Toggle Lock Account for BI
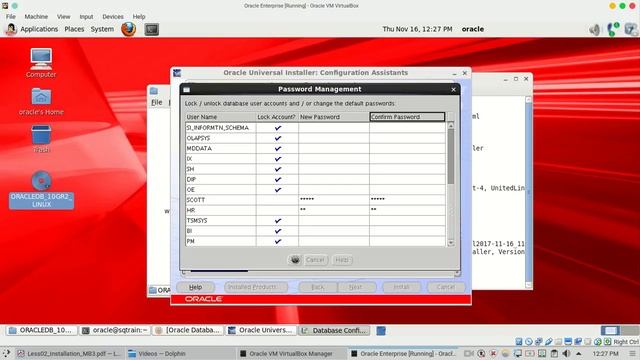The image size is (640, 360). coord(278,231)
